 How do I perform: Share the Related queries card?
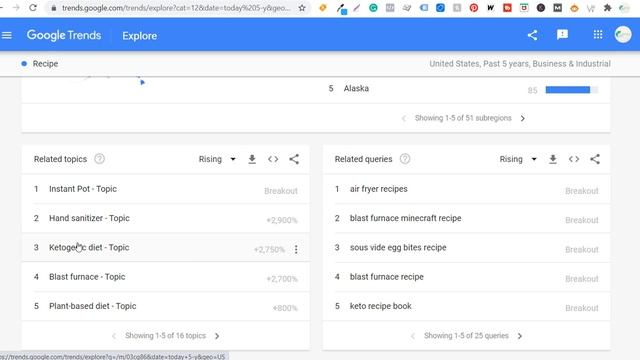[595, 159]
